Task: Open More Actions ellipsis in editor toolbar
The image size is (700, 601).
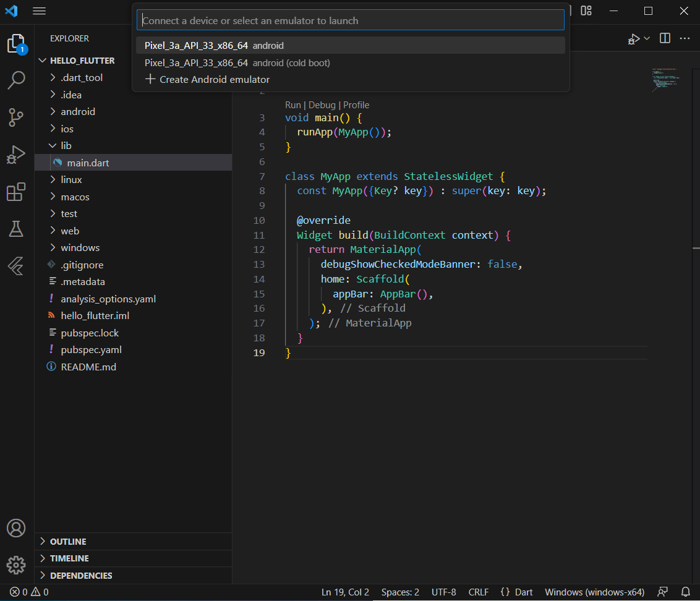Action: [685, 38]
